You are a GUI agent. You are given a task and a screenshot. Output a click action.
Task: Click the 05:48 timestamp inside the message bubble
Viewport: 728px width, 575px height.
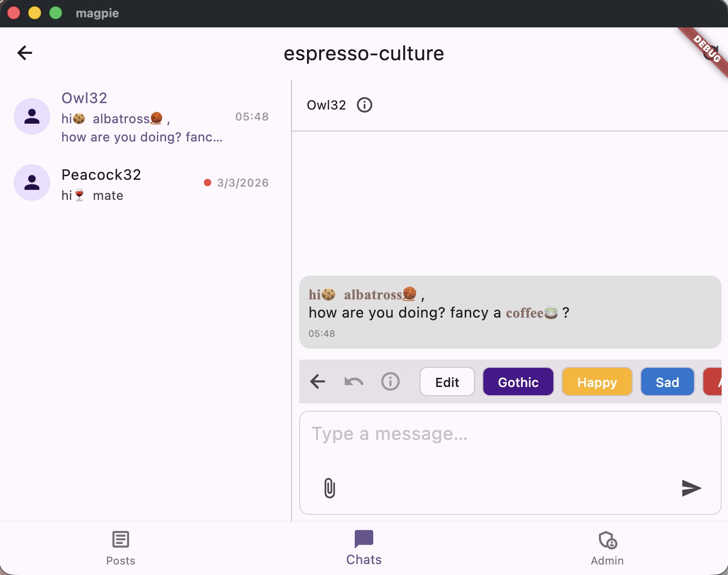pyautogui.click(x=322, y=334)
